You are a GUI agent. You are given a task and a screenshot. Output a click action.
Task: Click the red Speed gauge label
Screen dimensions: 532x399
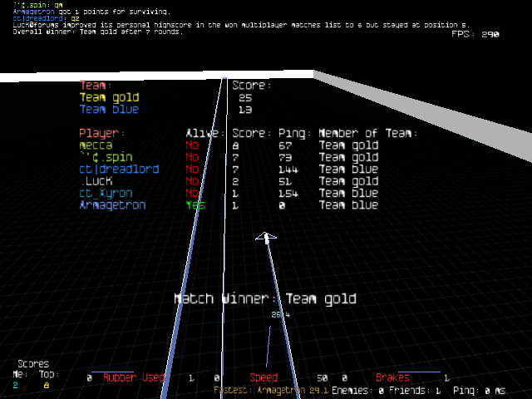264,378
